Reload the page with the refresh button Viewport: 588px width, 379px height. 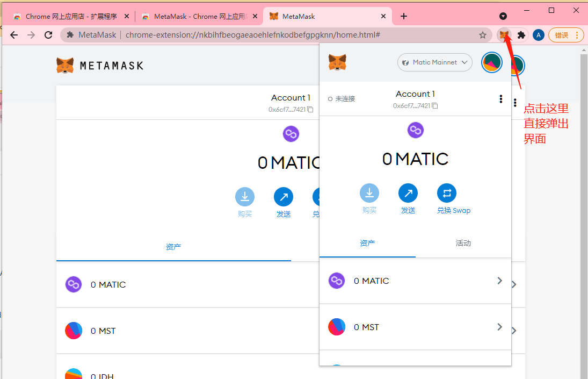[x=48, y=35]
